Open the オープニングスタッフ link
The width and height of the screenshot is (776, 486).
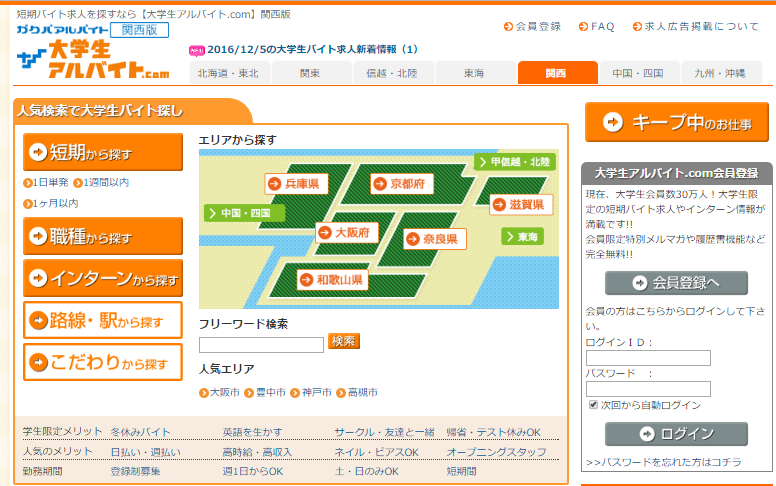pyautogui.click(x=496, y=452)
